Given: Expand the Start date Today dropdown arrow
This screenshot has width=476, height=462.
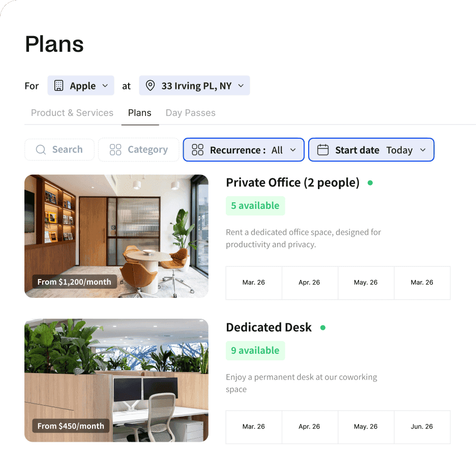Looking at the screenshot, I should click(x=423, y=150).
